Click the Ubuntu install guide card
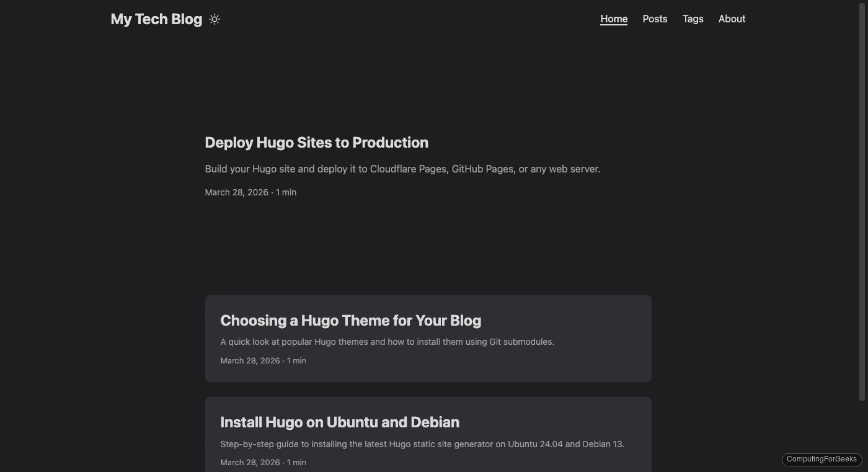 [x=428, y=434]
